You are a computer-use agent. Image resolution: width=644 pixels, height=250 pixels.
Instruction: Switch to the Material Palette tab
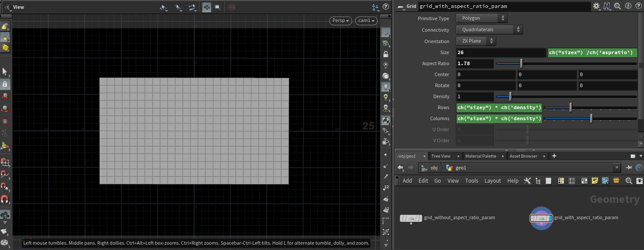tap(480, 156)
